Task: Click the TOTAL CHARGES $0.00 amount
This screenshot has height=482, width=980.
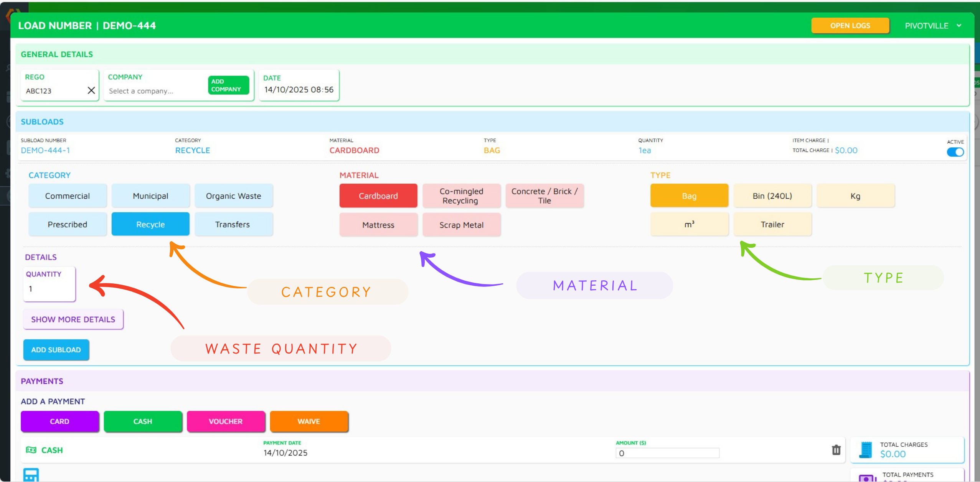Action: tap(893, 454)
